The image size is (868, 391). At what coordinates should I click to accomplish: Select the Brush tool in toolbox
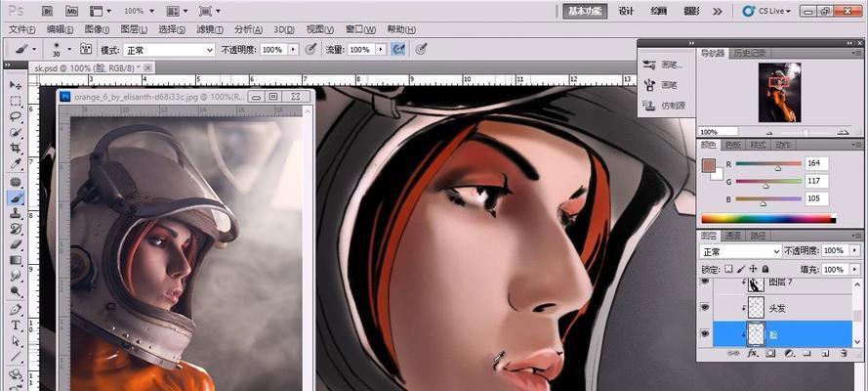[16, 197]
